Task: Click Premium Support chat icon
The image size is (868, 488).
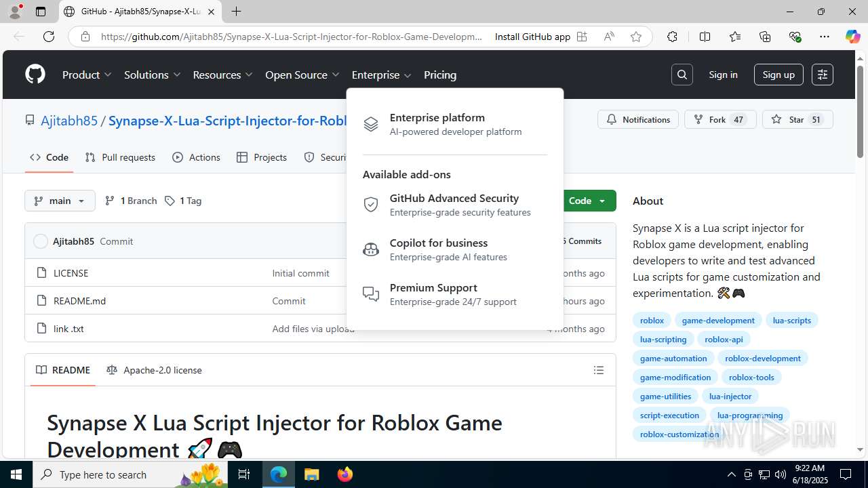Action: point(370,294)
